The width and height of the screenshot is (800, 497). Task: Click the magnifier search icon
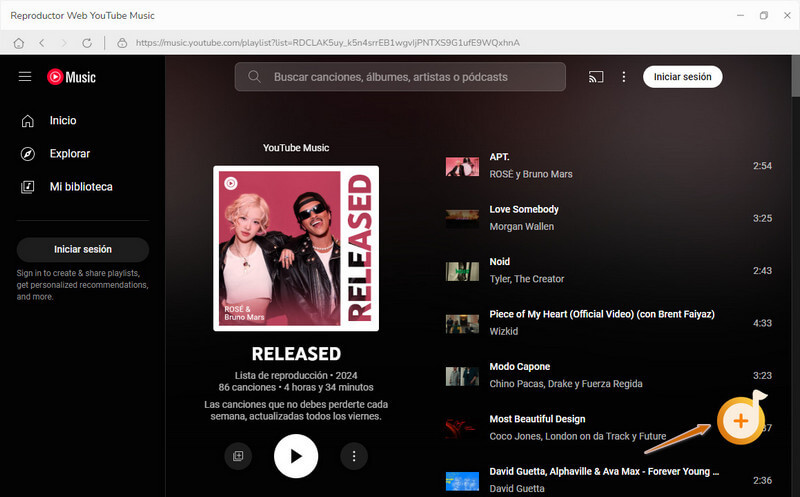tap(254, 77)
